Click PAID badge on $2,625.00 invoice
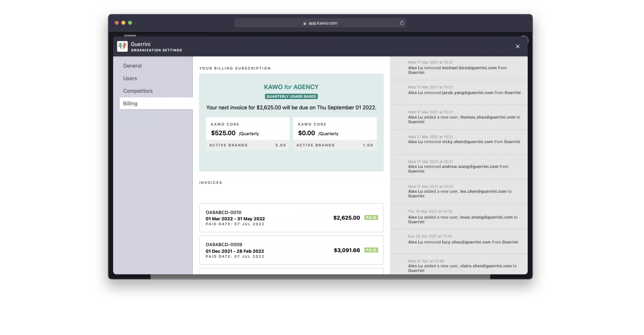 [371, 218]
